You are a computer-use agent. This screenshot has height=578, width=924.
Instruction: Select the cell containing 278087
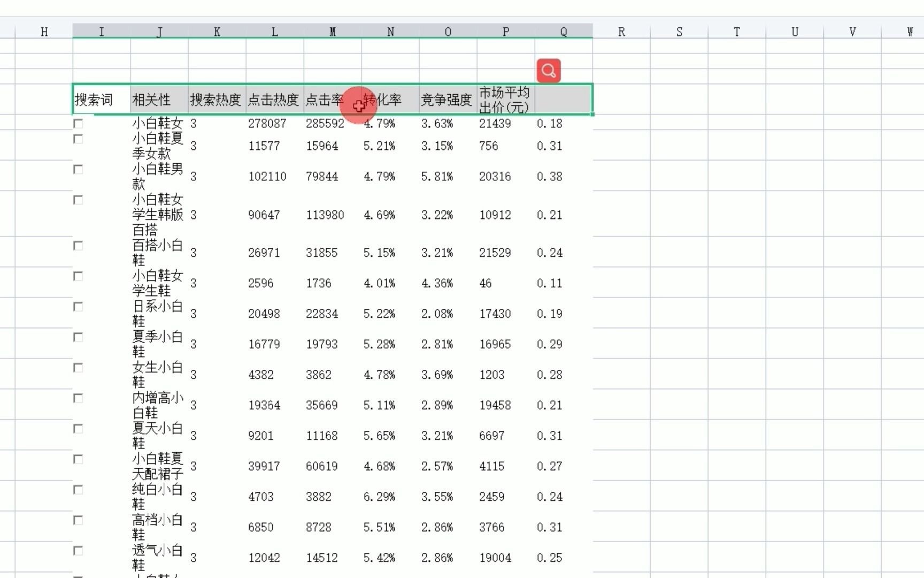coord(275,123)
